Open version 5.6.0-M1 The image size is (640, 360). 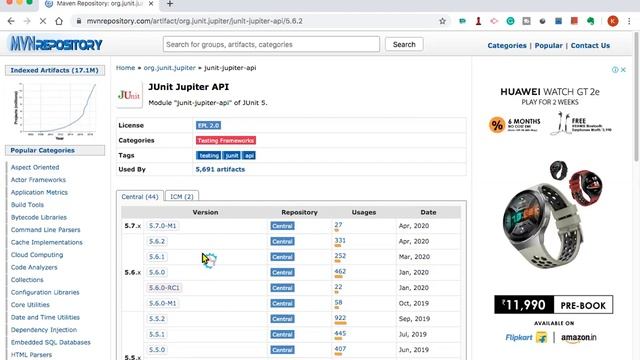(x=162, y=303)
